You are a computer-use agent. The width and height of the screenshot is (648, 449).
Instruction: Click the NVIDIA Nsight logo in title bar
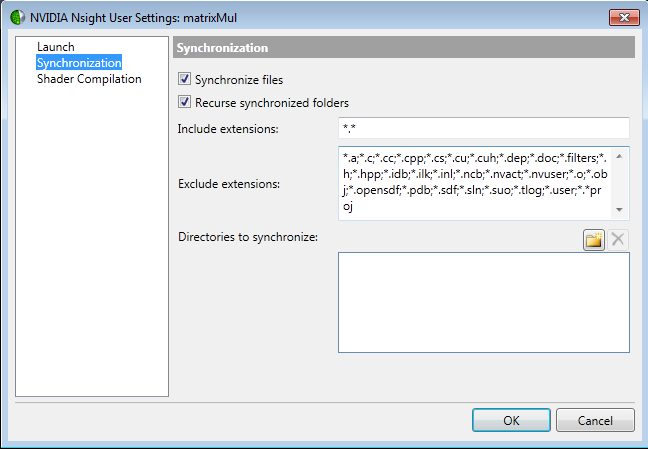pyautogui.click(x=17, y=18)
